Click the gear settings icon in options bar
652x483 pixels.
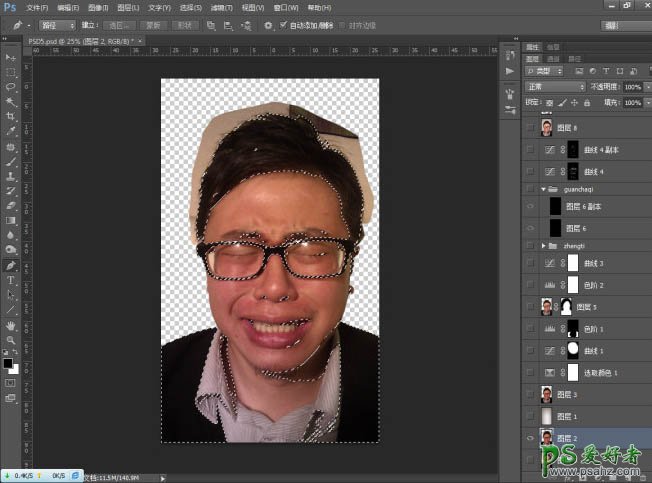[x=268, y=25]
